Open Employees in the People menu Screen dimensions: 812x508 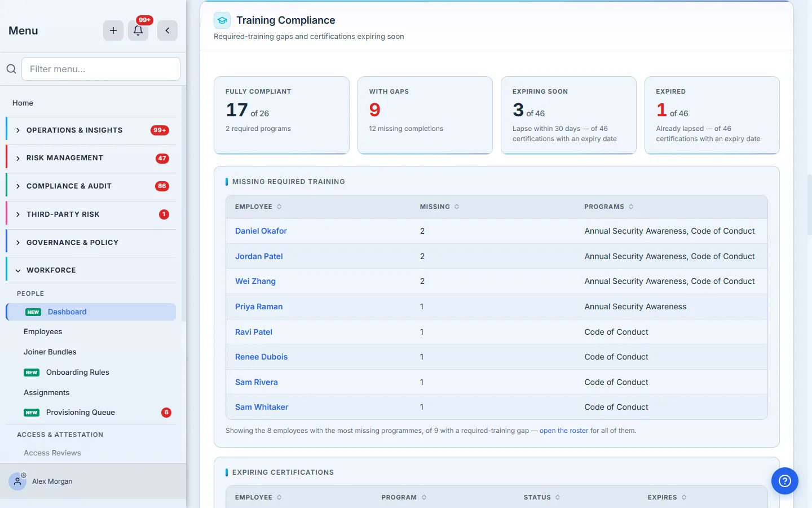(x=43, y=332)
